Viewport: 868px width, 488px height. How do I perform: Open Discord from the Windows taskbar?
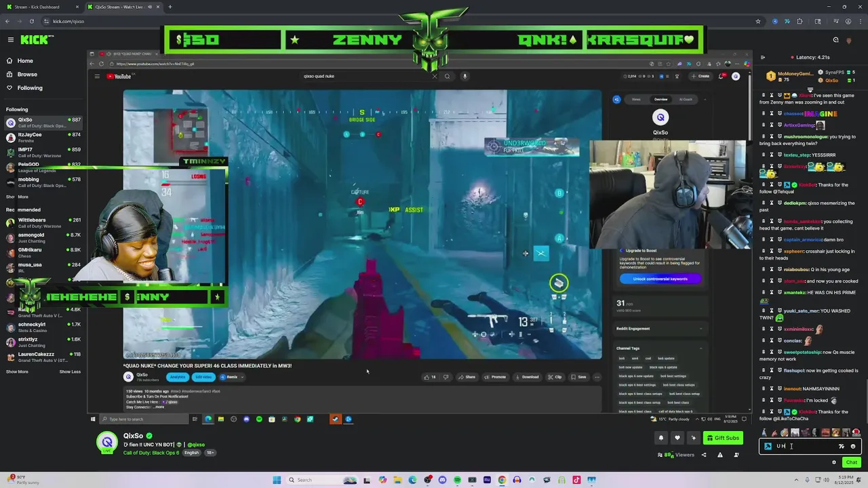(442, 480)
